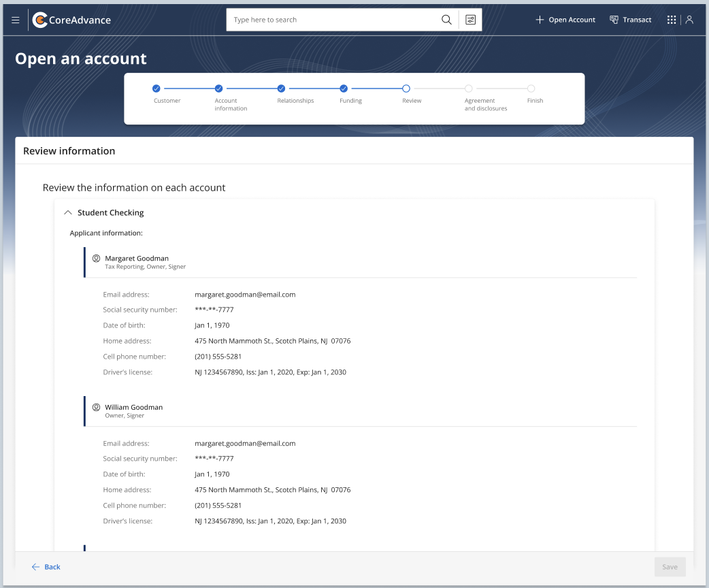Image resolution: width=709 pixels, height=588 pixels.
Task: Open the hamburger navigation menu
Action: coord(16,20)
